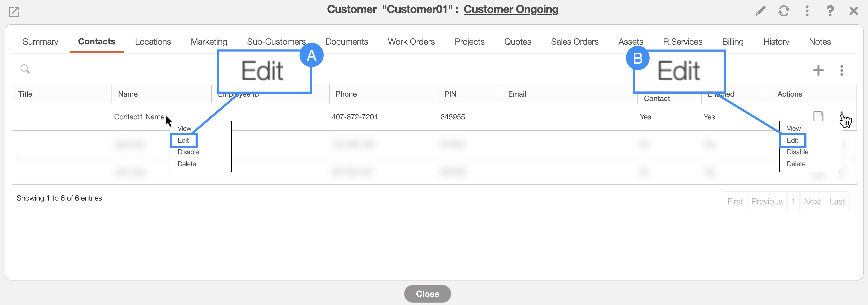Click document icon in Contact1 row
The width and height of the screenshot is (868, 305).
tap(818, 116)
